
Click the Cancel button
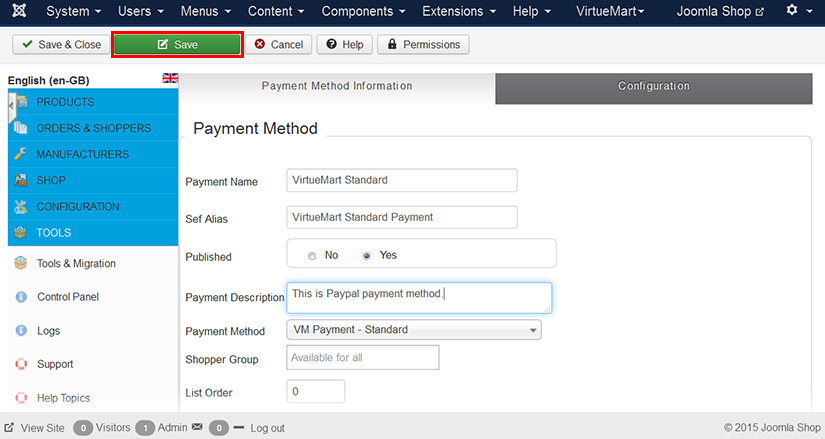click(x=279, y=45)
